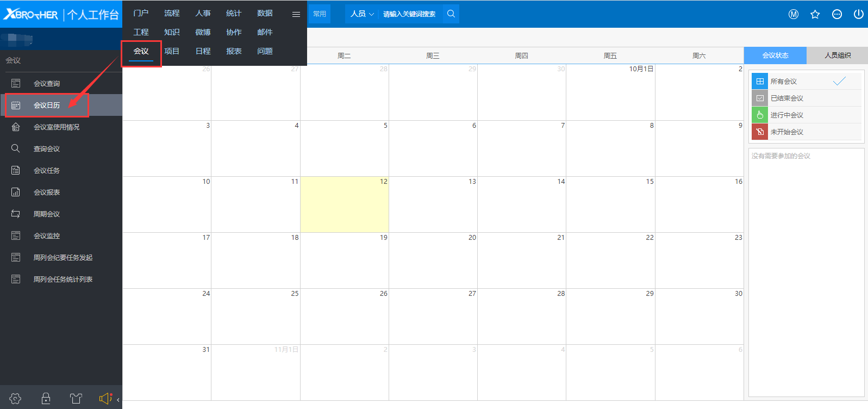Open the shirt theme icon in sidebar footer
The height and width of the screenshot is (409, 868).
point(76,399)
